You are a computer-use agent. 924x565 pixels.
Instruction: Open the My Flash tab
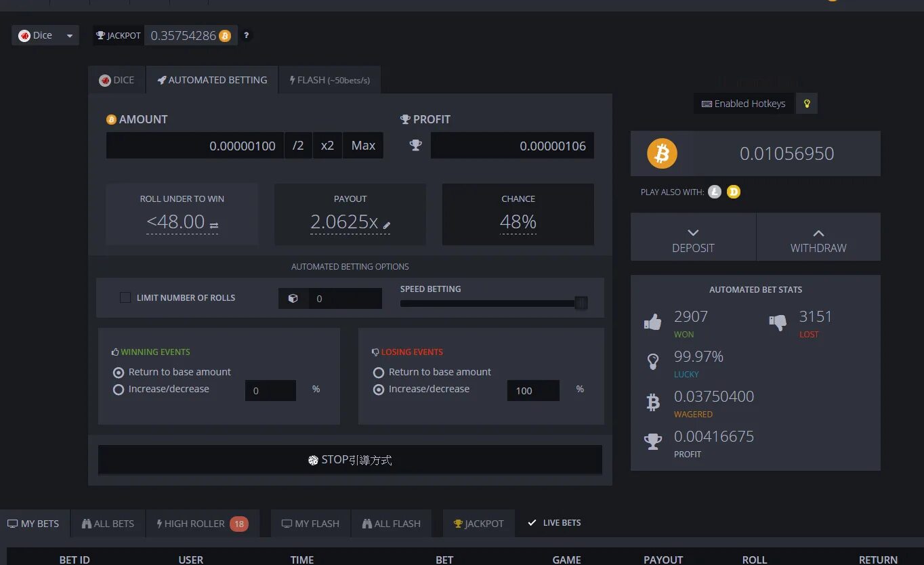[310, 524]
